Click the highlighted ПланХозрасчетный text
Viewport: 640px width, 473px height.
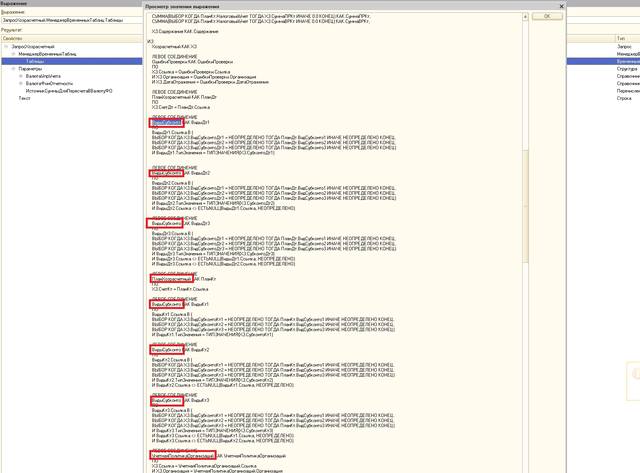pos(171,278)
